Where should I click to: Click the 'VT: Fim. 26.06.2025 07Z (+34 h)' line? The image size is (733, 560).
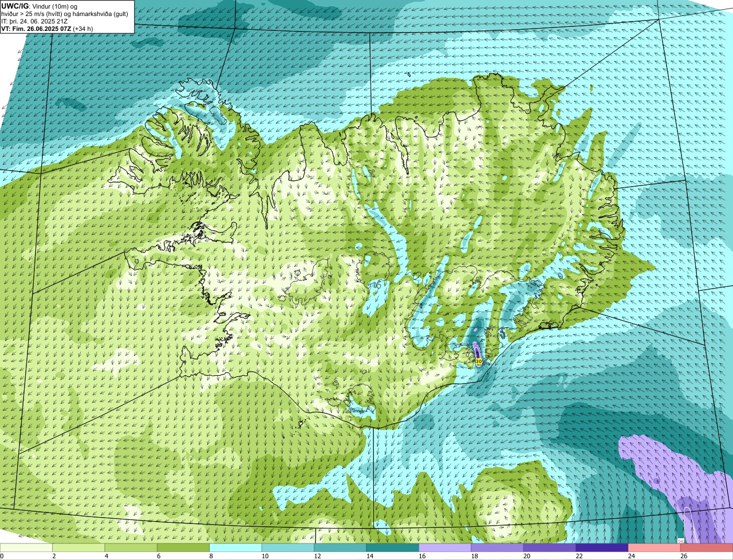48,29
